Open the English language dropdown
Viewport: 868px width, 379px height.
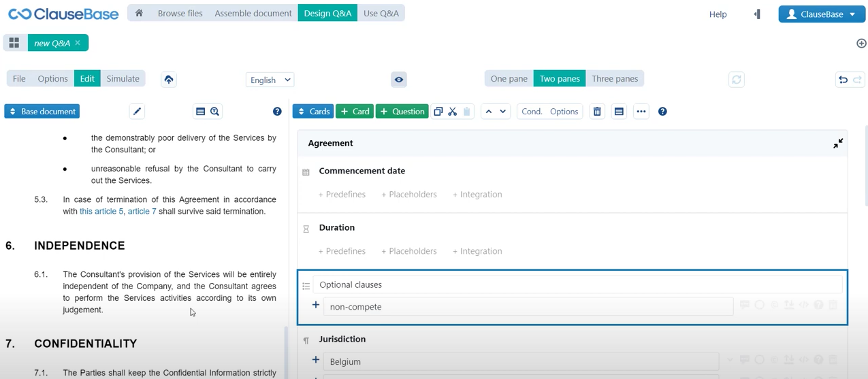(x=270, y=80)
